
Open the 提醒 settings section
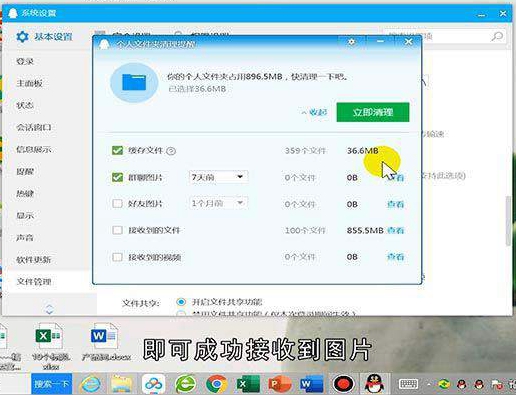click(x=25, y=171)
